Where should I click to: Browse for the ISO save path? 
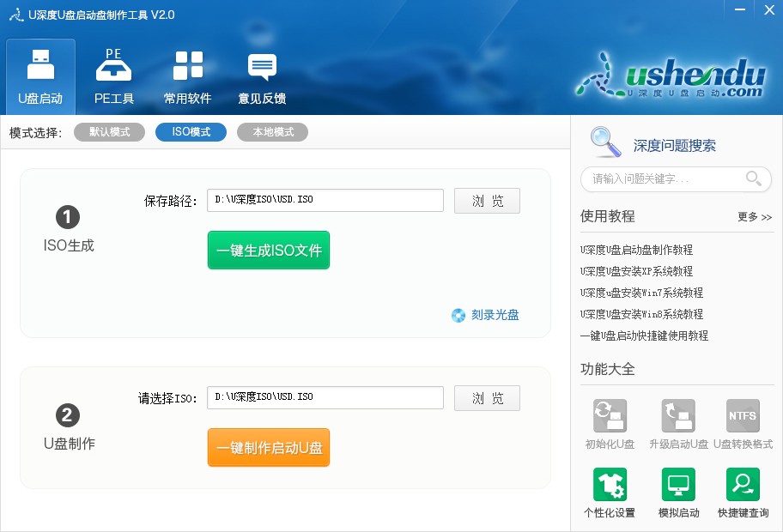487,201
